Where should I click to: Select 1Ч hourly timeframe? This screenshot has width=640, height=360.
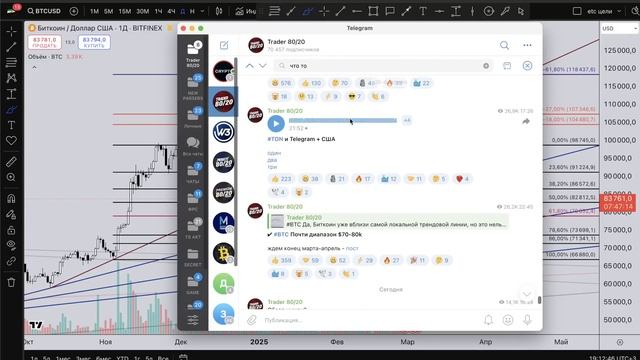[158, 11]
